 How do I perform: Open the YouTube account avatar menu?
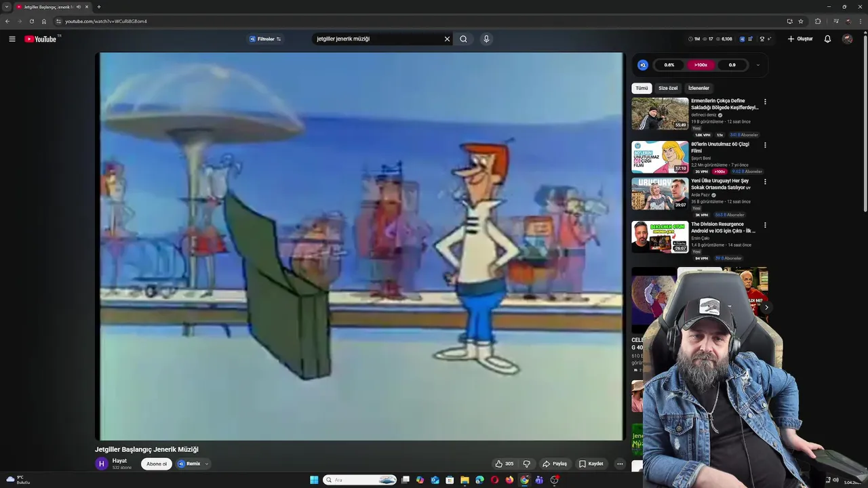click(847, 39)
